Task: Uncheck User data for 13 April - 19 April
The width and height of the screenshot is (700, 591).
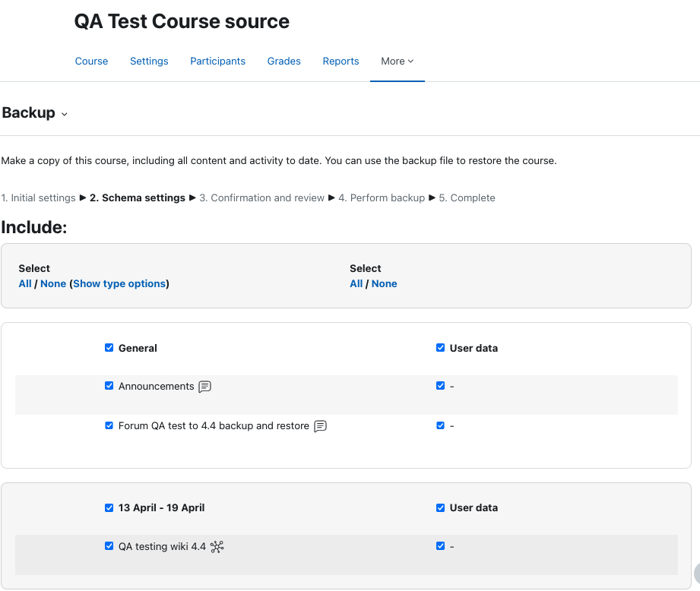Action: pos(440,507)
